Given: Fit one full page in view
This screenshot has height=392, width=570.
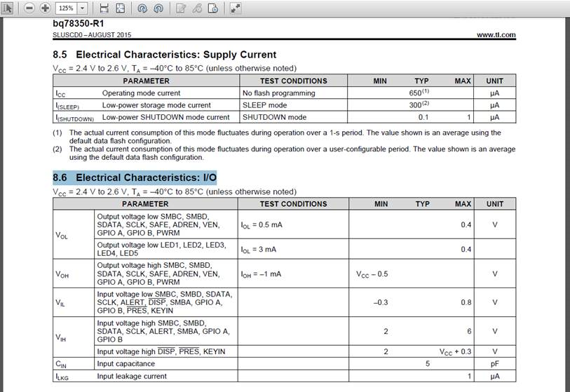Looking at the screenshot, I should (121, 8).
